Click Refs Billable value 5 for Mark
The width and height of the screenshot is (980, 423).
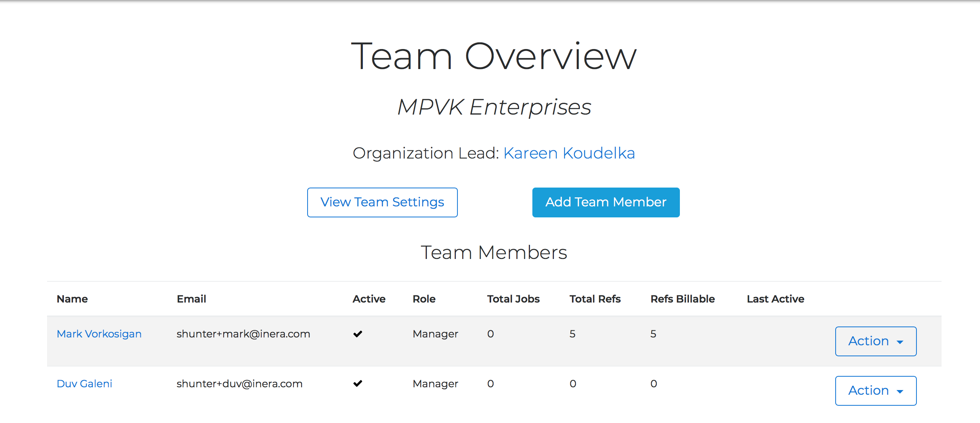point(653,334)
